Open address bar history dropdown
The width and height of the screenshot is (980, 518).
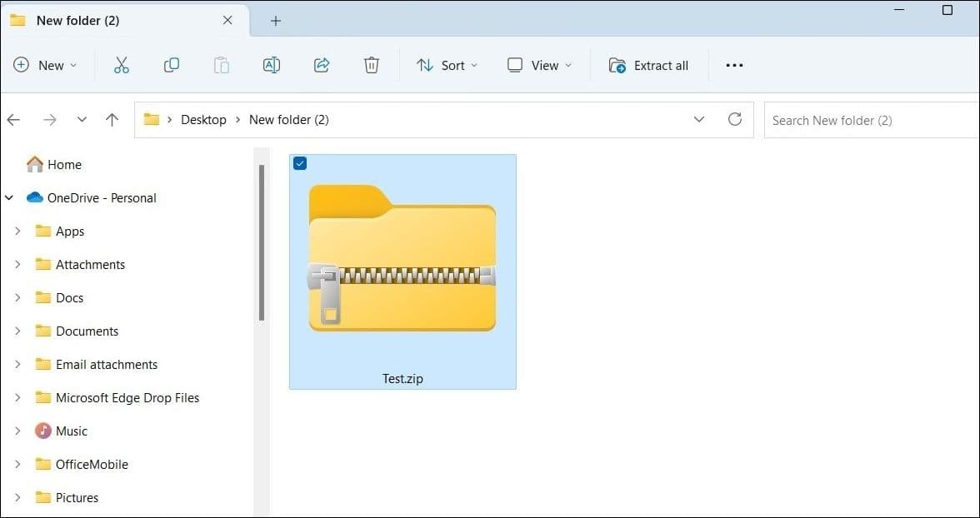tap(699, 119)
